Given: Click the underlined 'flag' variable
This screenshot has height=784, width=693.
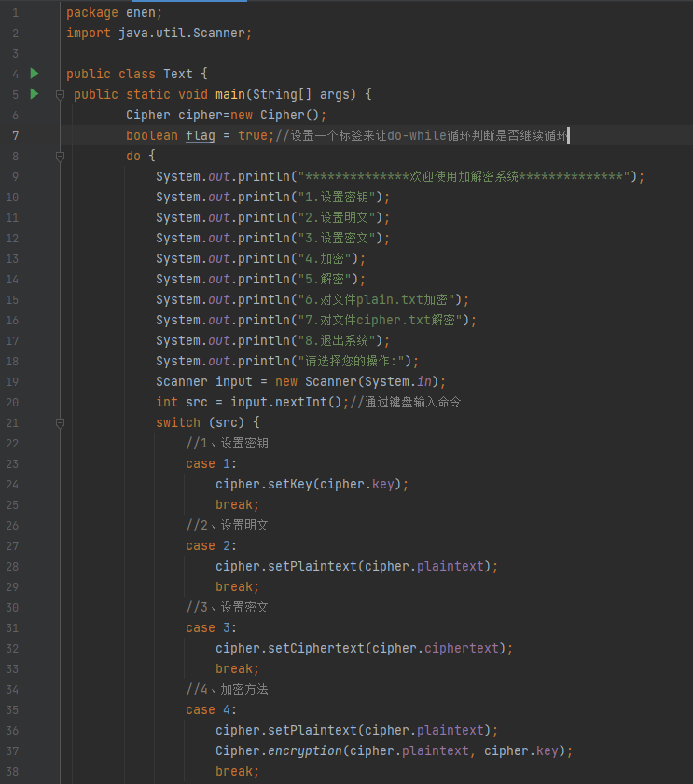Looking at the screenshot, I should [201, 135].
